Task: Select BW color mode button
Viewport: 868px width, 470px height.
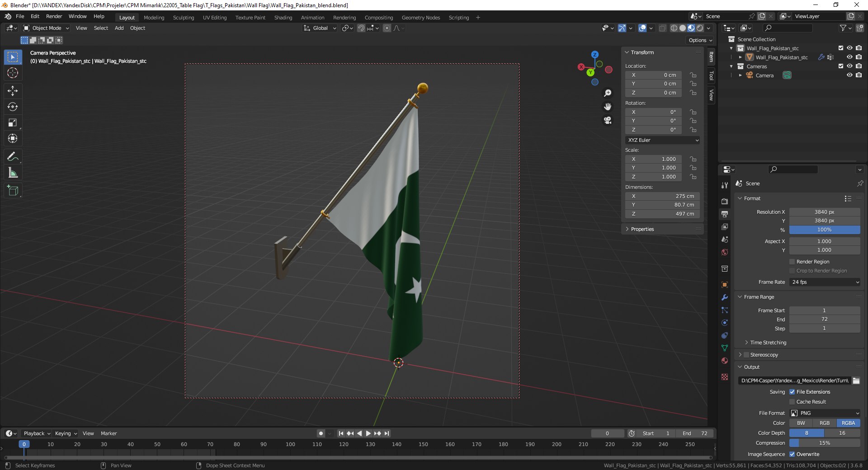Action: 801,423
